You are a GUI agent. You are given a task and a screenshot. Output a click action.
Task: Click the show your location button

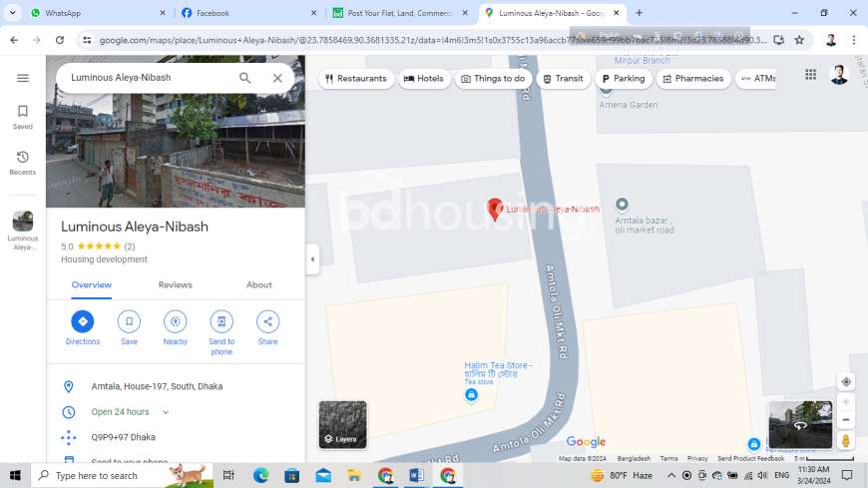point(846,382)
